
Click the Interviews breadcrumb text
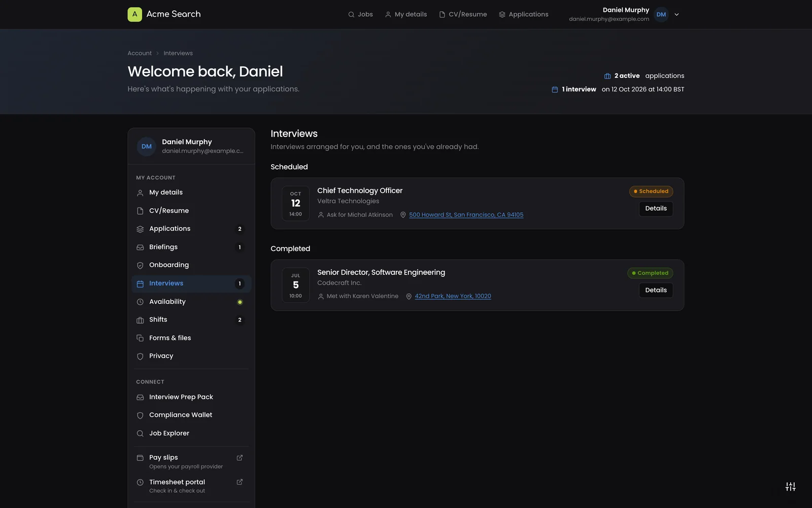tap(178, 53)
